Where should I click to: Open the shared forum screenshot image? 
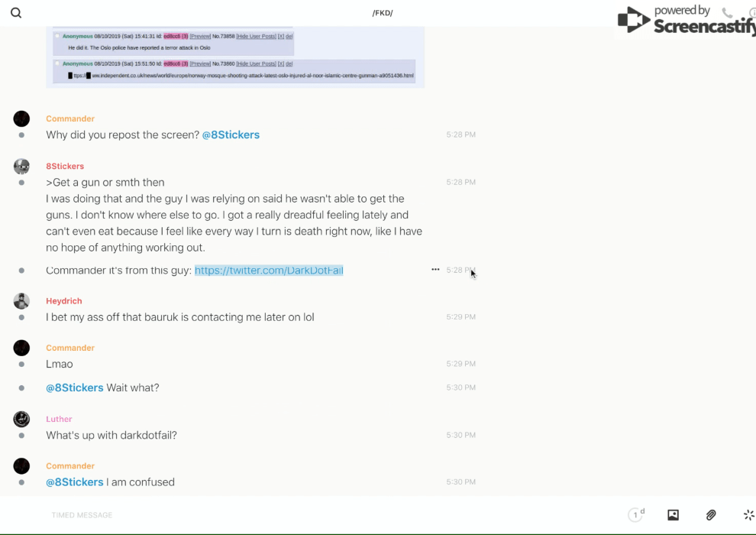coord(235,57)
